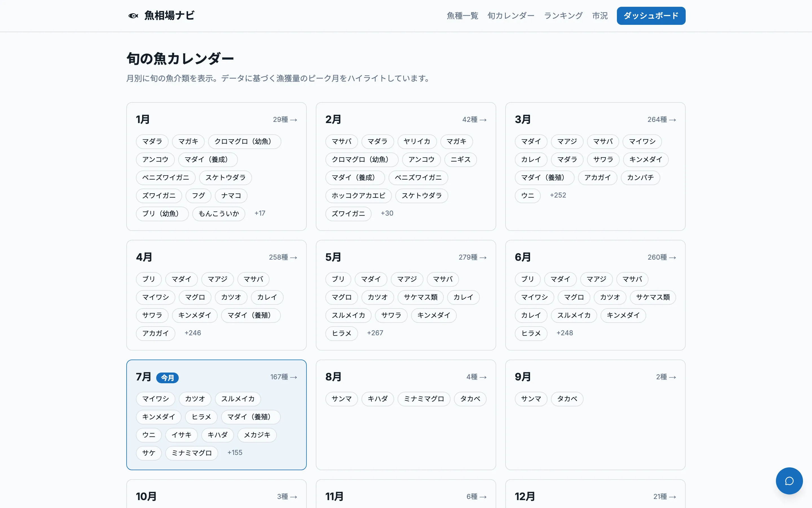Image resolution: width=812 pixels, height=508 pixels.
Task: Click マダイ（養殖）tag in 4月
Action: (x=251, y=316)
